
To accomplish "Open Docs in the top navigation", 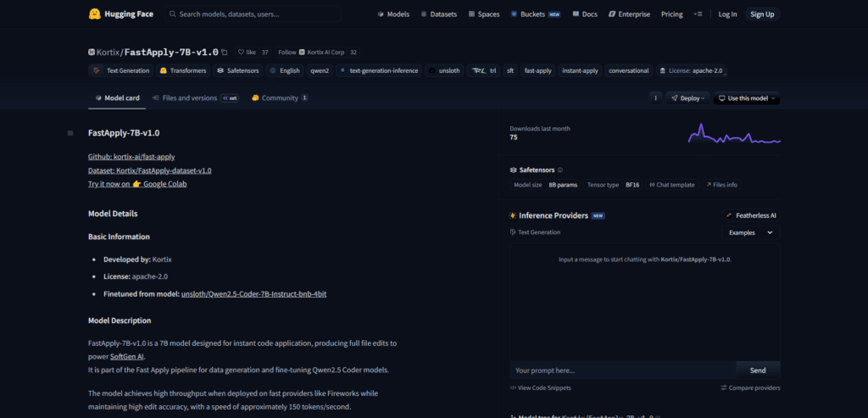I will pyautogui.click(x=585, y=14).
